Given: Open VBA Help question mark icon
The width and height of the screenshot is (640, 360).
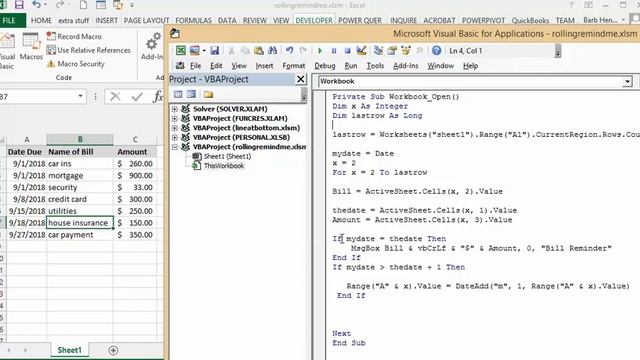Looking at the screenshot, I should click(436, 51).
